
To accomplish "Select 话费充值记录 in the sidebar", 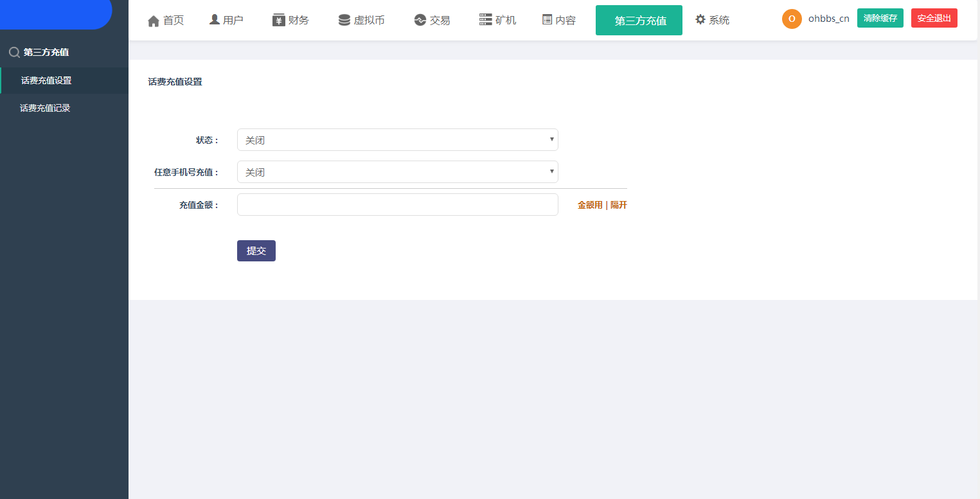I will 45,108.
